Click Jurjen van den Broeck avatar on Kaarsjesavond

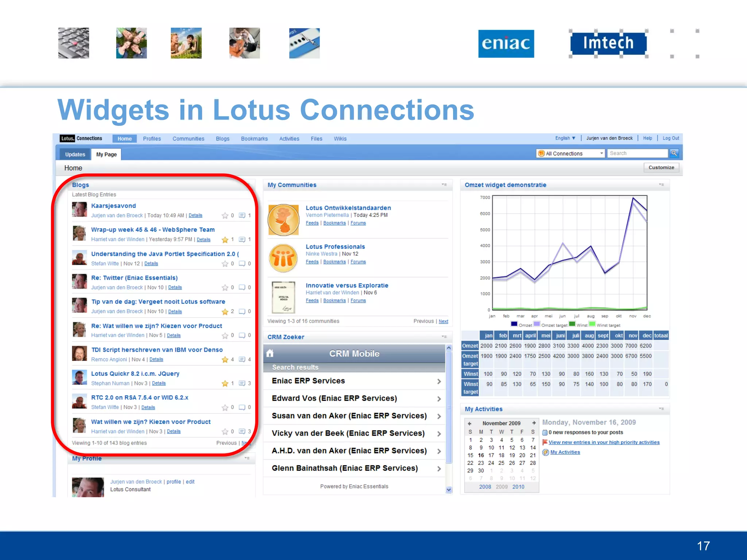[80, 209]
